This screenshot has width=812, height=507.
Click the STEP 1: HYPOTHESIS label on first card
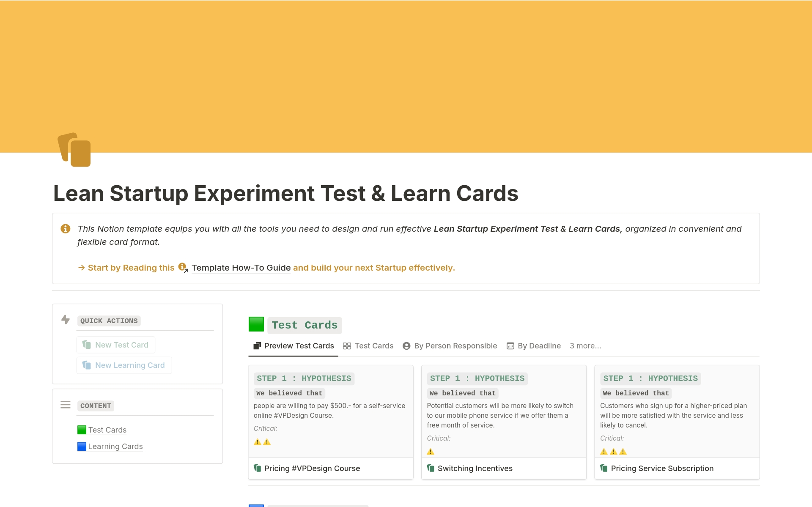click(304, 378)
